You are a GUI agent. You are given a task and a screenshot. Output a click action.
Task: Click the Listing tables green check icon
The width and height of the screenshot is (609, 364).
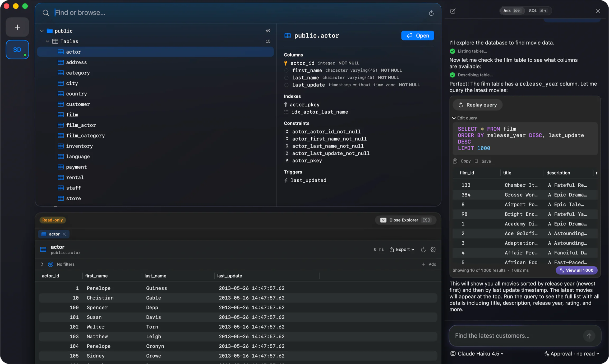pos(452,51)
